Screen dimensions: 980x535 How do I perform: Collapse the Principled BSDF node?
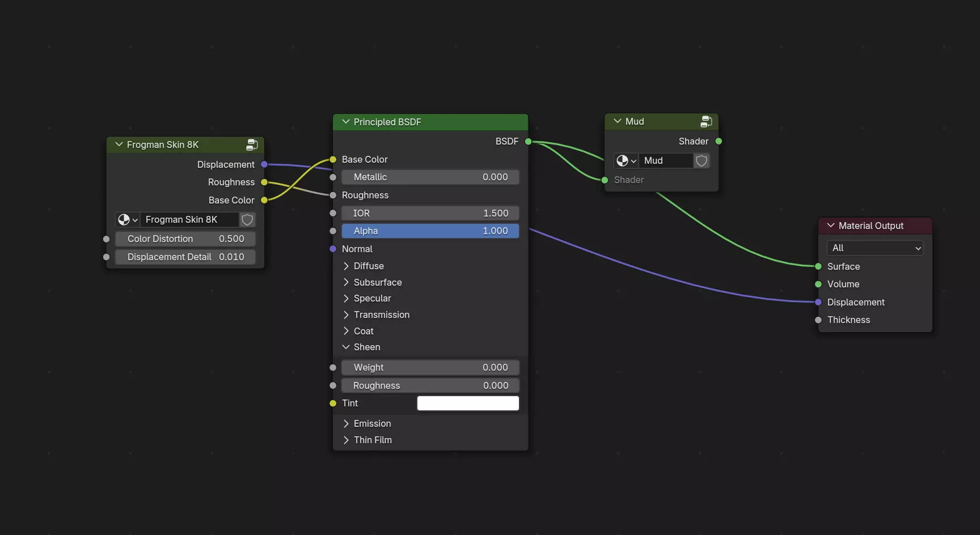(x=346, y=122)
